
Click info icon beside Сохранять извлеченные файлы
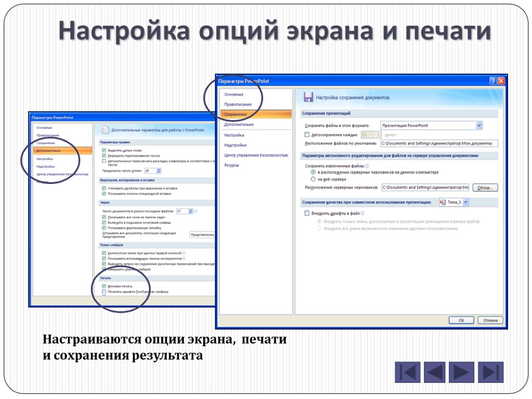click(367, 166)
